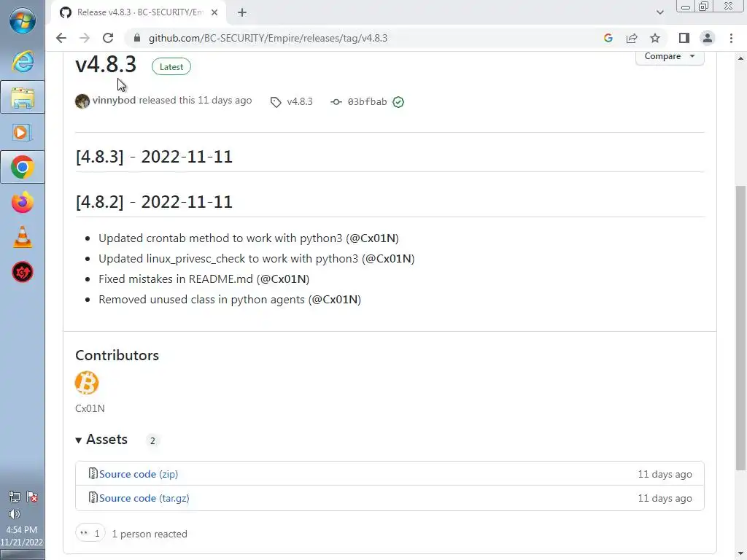Screen dimensions: 747x560
Task: Click the '1 person reacted' text
Action: click(150, 534)
